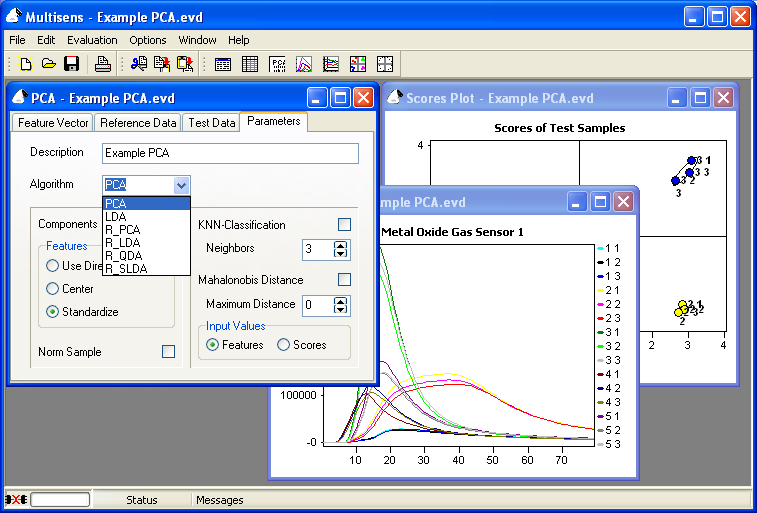Collapse the Algorithm combo box arrow
Viewport: 757px width, 513px height.
181,185
